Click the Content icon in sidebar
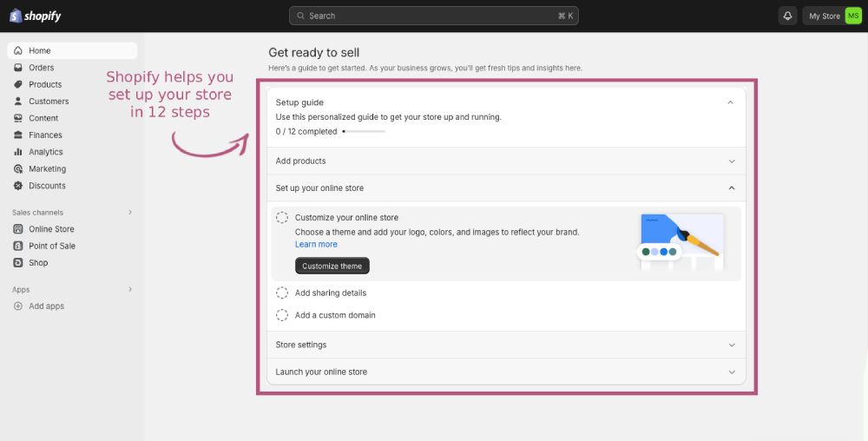 (18, 118)
